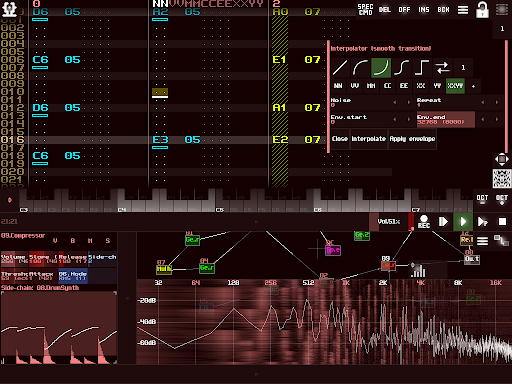Open the module view hamburger menu
The width and height of the screenshot is (512, 384).
tap(482, 241)
